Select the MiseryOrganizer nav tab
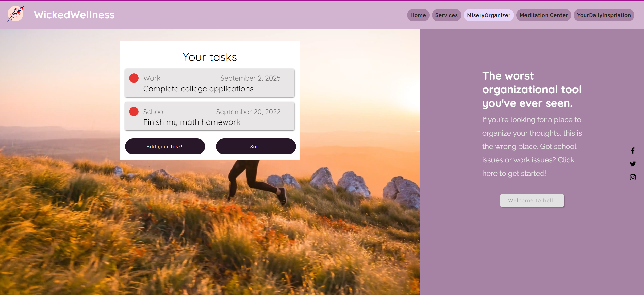This screenshot has height=295, width=644. (488, 15)
